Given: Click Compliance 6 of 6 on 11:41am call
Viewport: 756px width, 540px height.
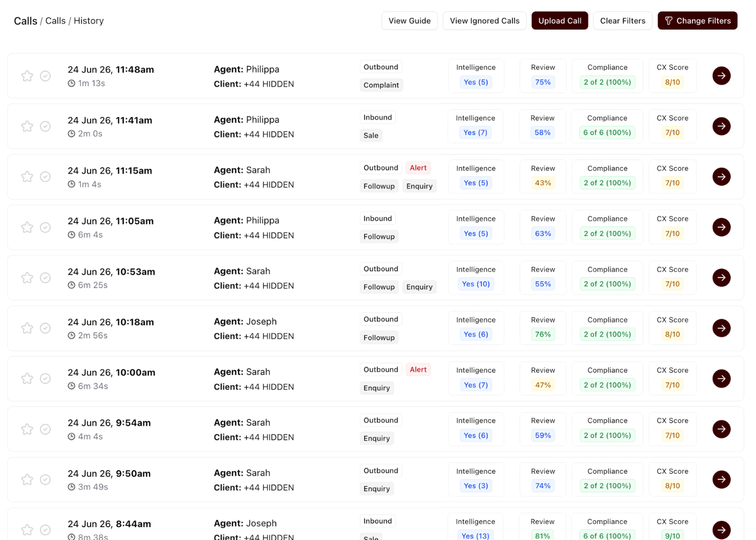Looking at the screenshot, I should click(607, 132).
